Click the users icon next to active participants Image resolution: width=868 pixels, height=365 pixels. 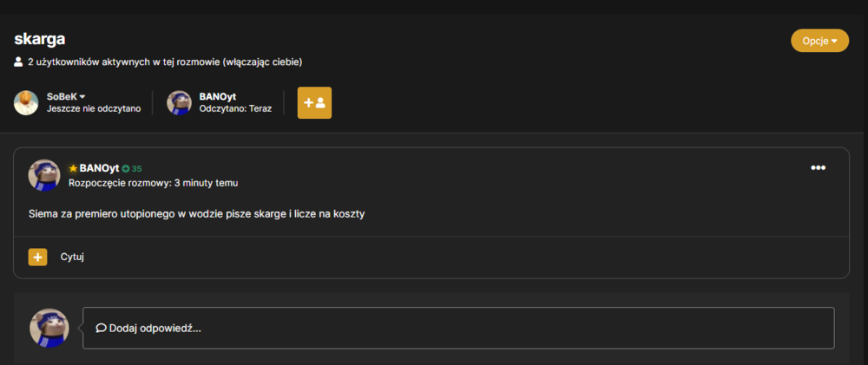pos(18,62)
